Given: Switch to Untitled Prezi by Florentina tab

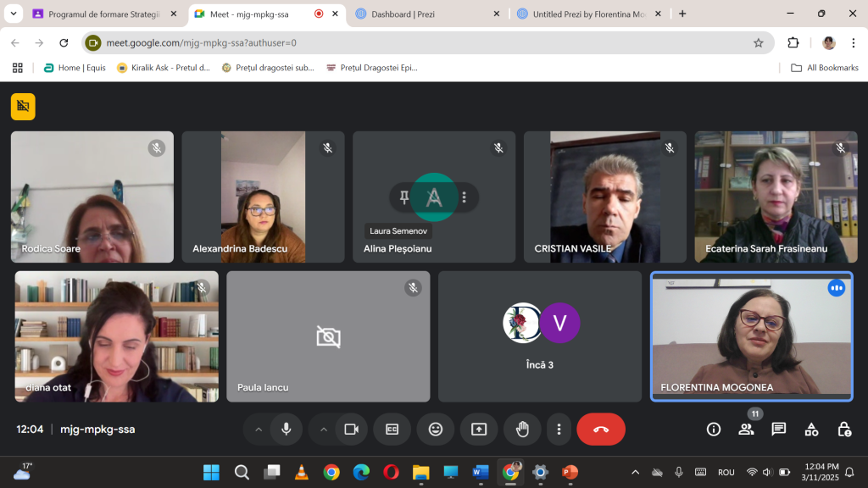Looking at the screenshot, I should coord(585,14).
